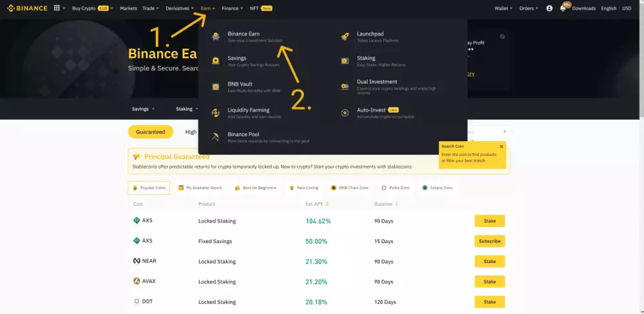Close the Search Coin tooltip
This screenshot has width=644, height=314.
pos(502,146)
